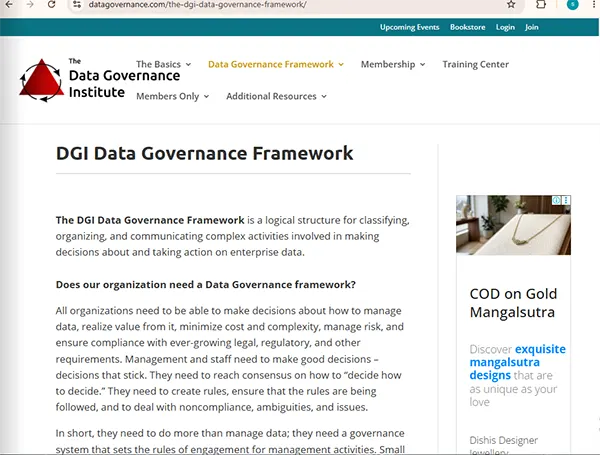Click the AdChoices info icon on the ad
Image resolution: width=600 pixels, height=455 pixels.
(556, 200)
